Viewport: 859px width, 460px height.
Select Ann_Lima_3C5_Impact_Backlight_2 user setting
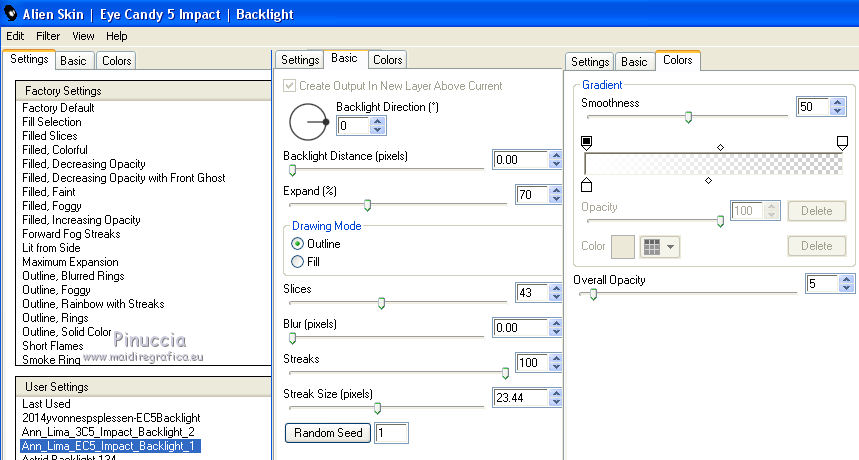(x=108, y=432)
